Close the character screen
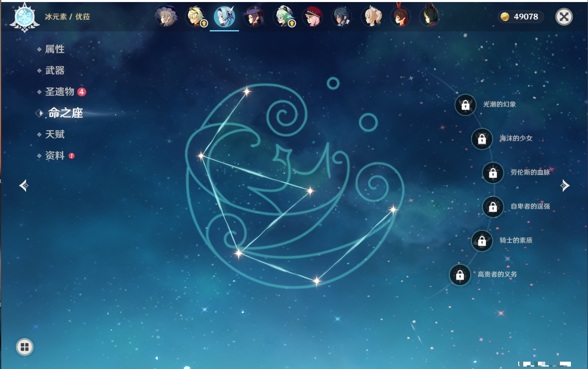 coord(564,17)
